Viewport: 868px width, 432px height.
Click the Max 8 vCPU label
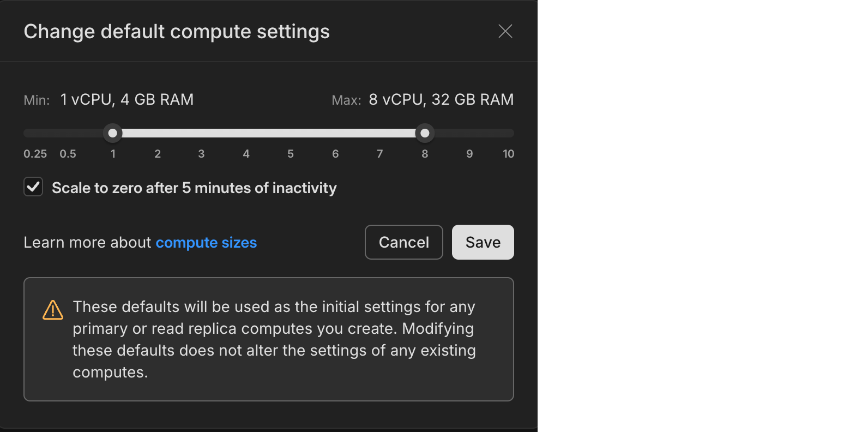[x=423, y=99]
